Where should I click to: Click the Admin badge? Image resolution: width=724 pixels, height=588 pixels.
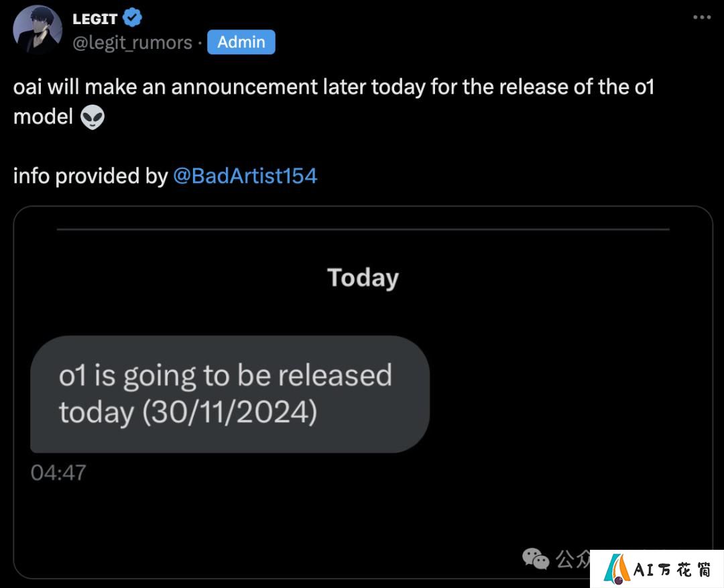pyautogui.click(x=241, y=42)
